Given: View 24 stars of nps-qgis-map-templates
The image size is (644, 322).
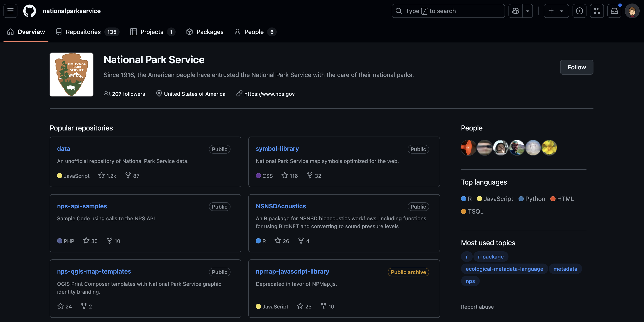Looking at the screenshot, I should coord(64,306).
